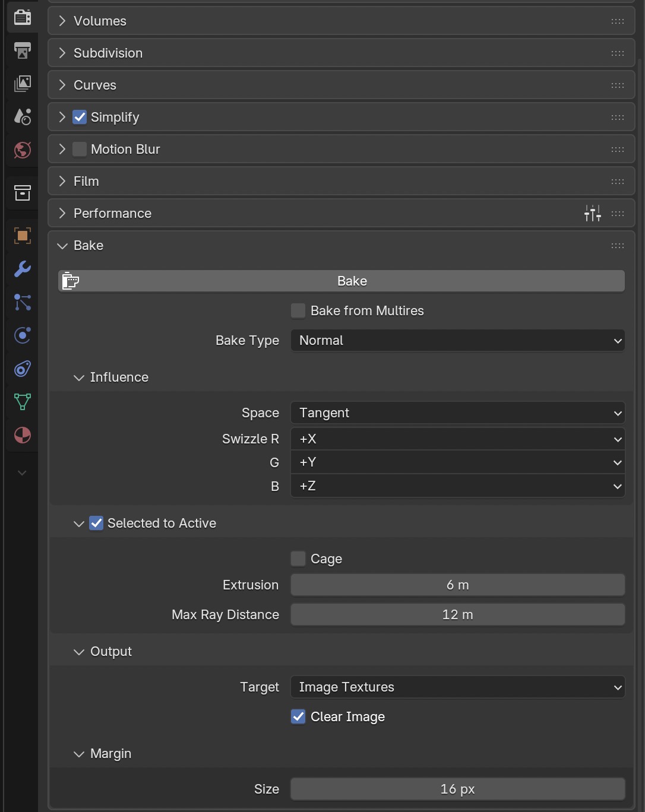Disable the Simplify checkbox

(80, 117)
